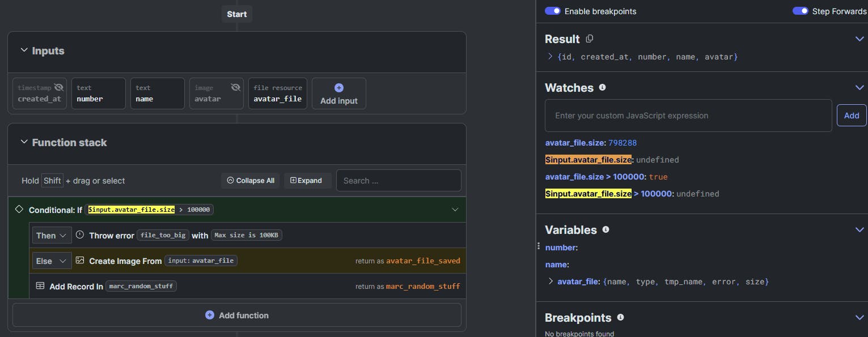
Task: Open Variables info icon
Action: click(x=606, y=229)
